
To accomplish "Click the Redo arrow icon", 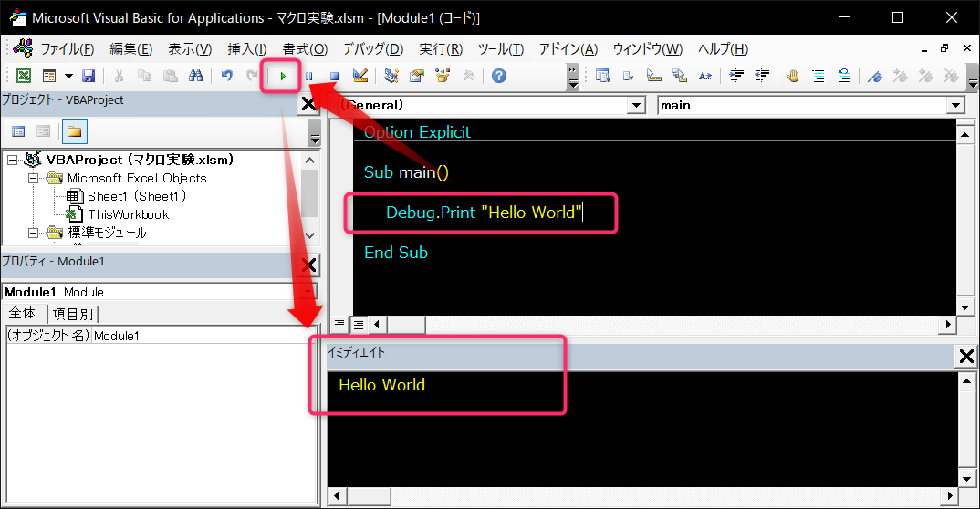I will click(x=252, y=77).
